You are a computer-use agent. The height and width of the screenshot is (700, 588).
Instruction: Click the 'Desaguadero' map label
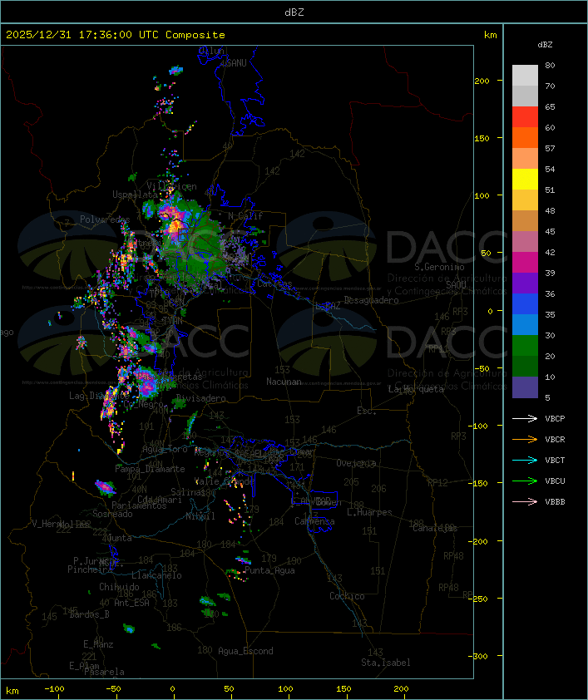[371, 300]
